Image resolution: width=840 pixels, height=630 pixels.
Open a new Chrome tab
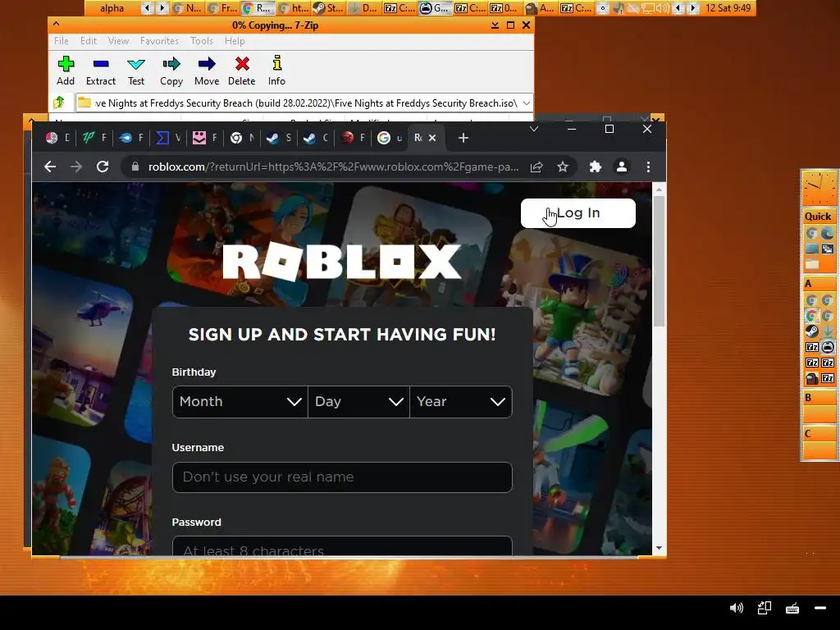point(463,138)
